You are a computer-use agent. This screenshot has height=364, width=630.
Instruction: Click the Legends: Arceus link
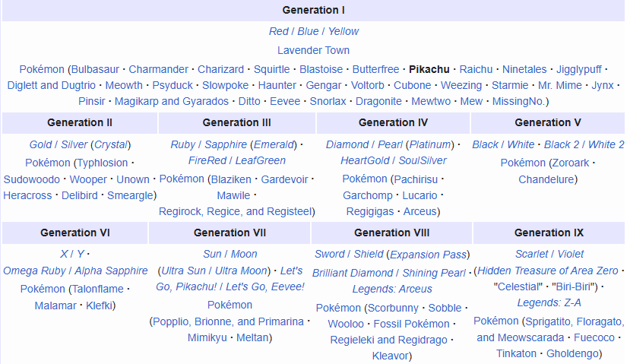click(x=392, y=289)
